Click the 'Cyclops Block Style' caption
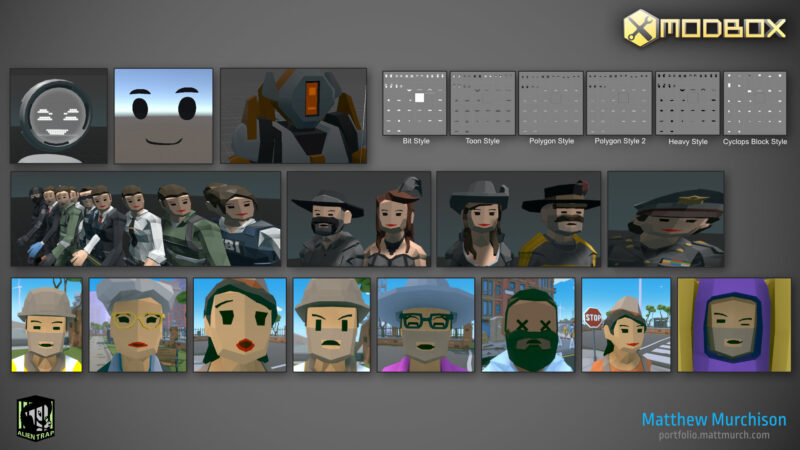Image resolution: width=800 pixels, height=450 pixels. point(755,141)
